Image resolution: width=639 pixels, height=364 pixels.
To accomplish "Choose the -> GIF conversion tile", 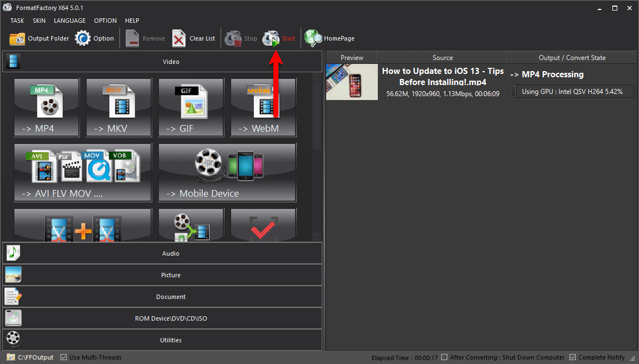I will point(191,108).
